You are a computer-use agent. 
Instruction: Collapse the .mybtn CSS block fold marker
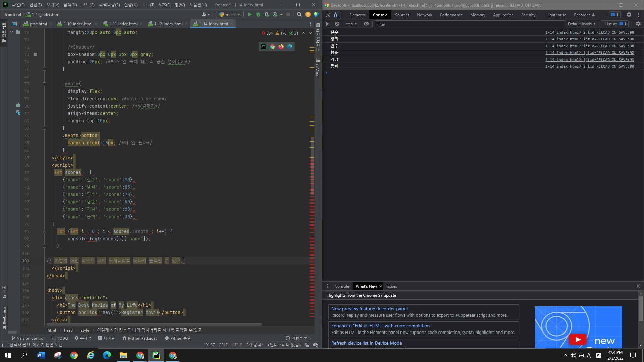(44, 84)
